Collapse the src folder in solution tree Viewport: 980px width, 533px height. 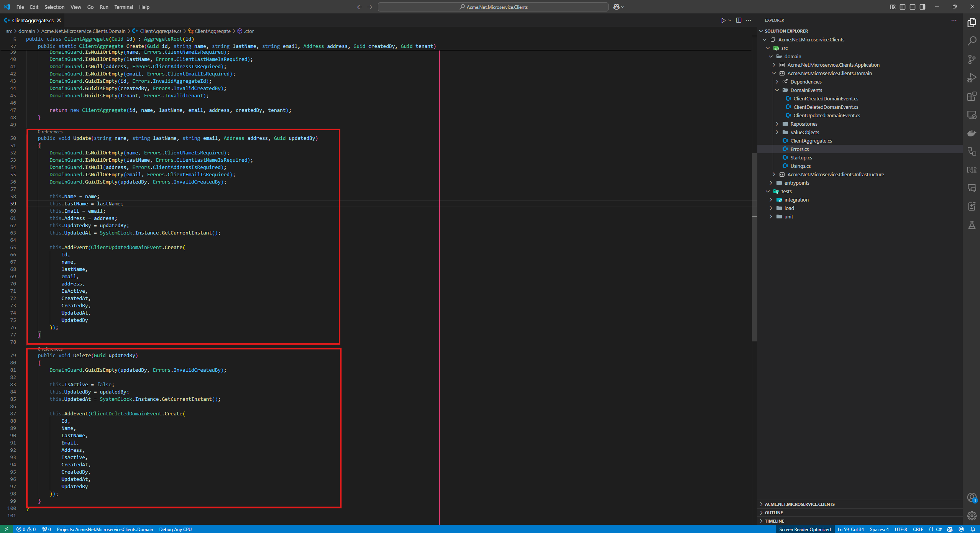tap(768, 48)
